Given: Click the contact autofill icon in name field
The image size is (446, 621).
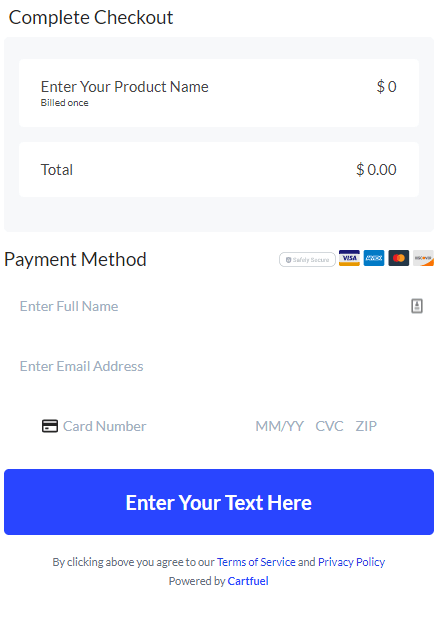Looking at the screenshot, I should [417, 306].
